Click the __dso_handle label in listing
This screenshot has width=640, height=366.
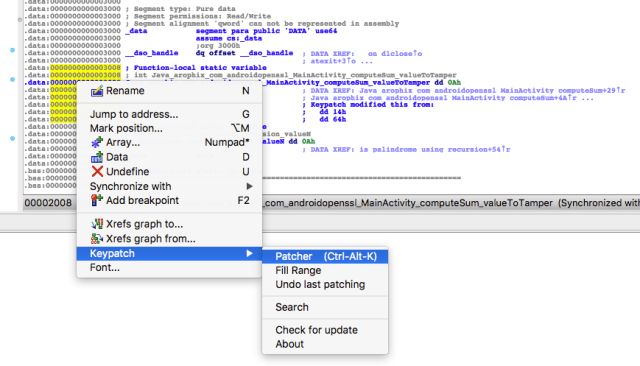pyautogui.click(x=151, y=53)
